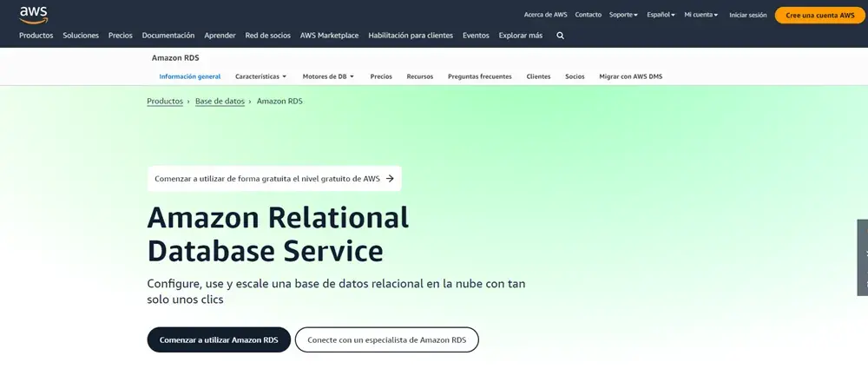Open the search magnifier icon
Screen dimensions: 868x382
click(x=560, y=36)
